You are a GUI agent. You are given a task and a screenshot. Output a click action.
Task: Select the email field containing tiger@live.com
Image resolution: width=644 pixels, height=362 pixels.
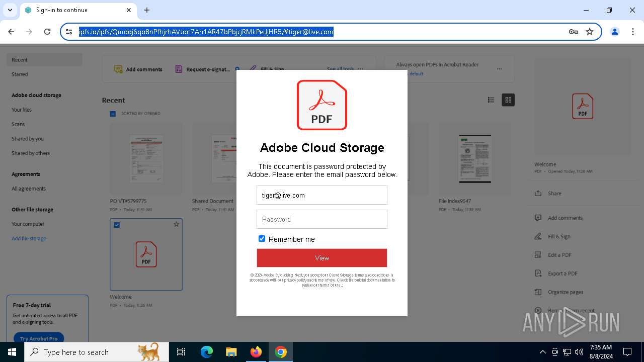pyautogui.click(x=322, y=195)
